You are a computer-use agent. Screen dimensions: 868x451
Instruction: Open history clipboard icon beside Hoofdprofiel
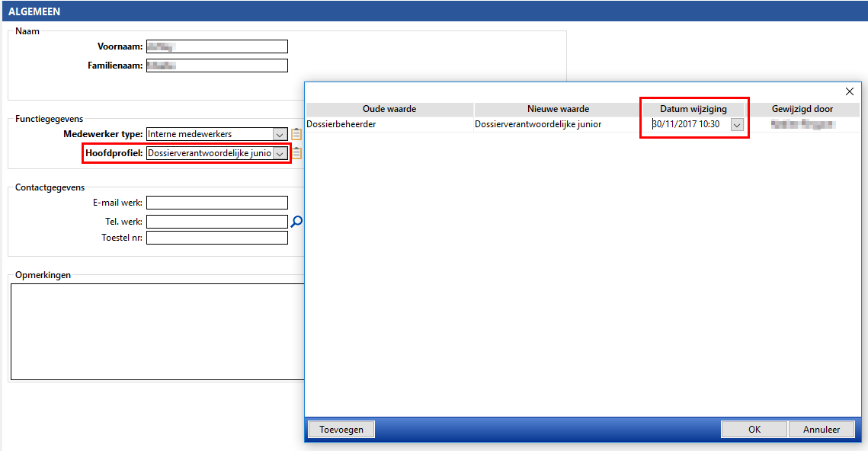point(297,153)
